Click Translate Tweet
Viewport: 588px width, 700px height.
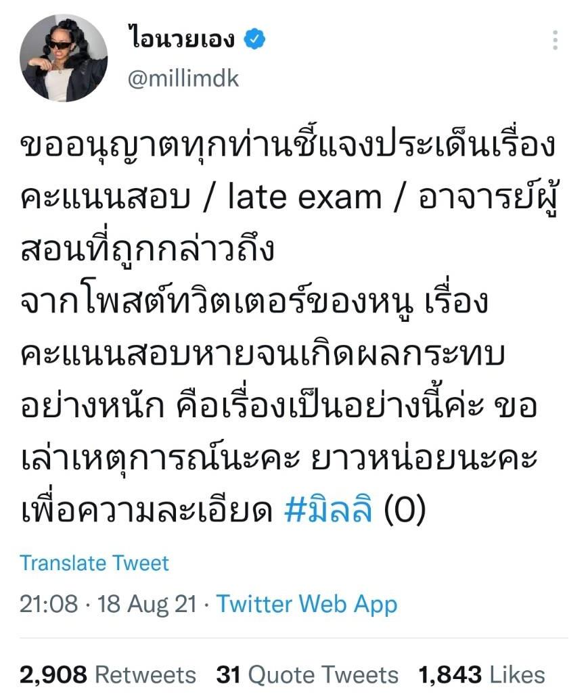[94, 563]
